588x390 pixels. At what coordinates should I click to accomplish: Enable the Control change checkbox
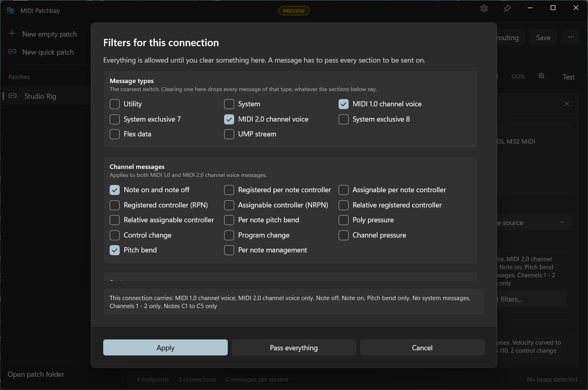pyautogui.click(x=115, y=235)
